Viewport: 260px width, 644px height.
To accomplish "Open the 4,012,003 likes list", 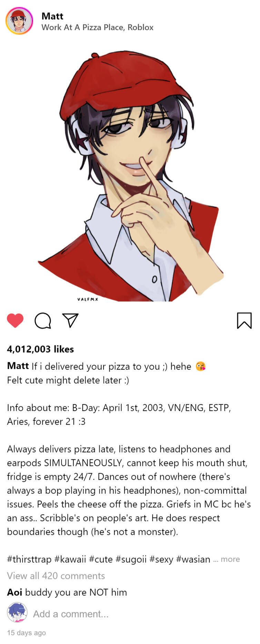I will (x=40, y=349).
